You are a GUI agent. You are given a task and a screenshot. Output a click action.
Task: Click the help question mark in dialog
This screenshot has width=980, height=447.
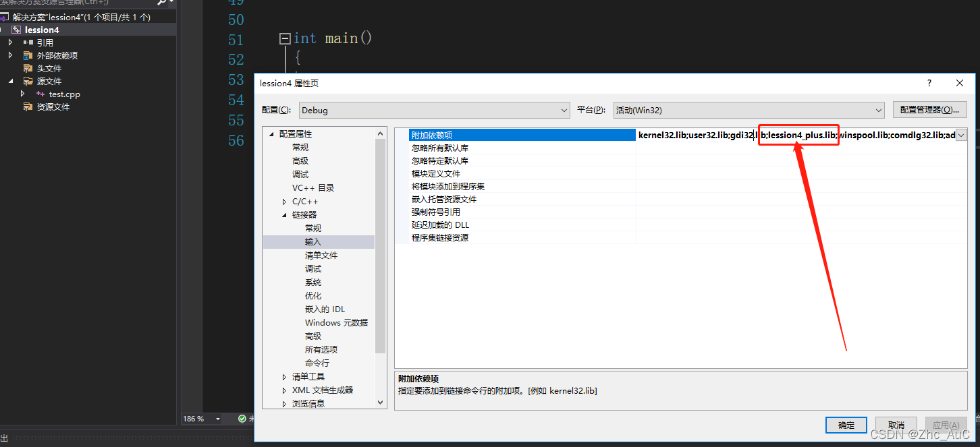(929, 83)
